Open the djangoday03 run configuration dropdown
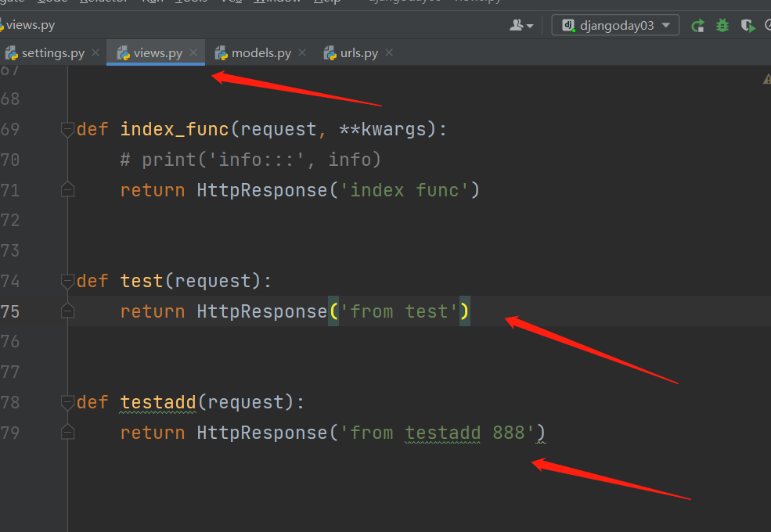 pos(615,25)
